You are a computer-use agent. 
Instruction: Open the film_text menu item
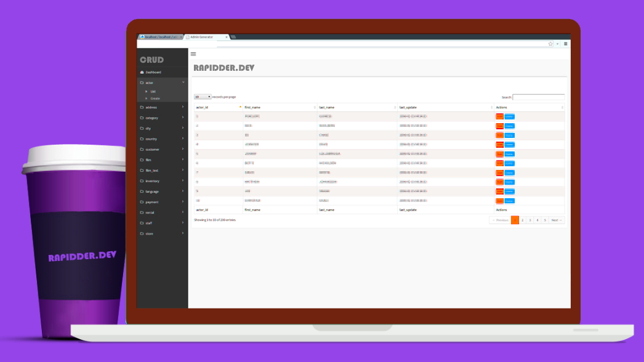click(x=163, y=171)
